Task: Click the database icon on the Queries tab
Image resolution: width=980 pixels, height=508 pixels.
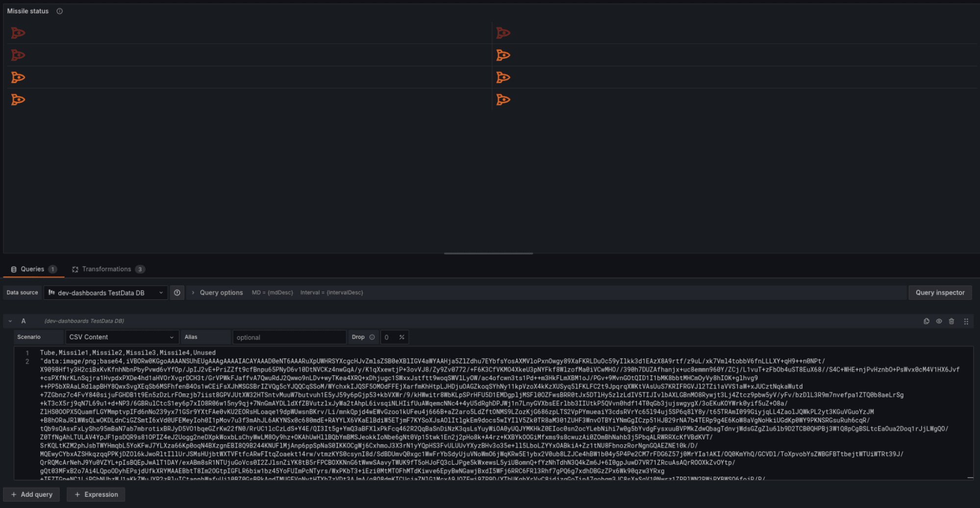Action: [x=14, y=269]
